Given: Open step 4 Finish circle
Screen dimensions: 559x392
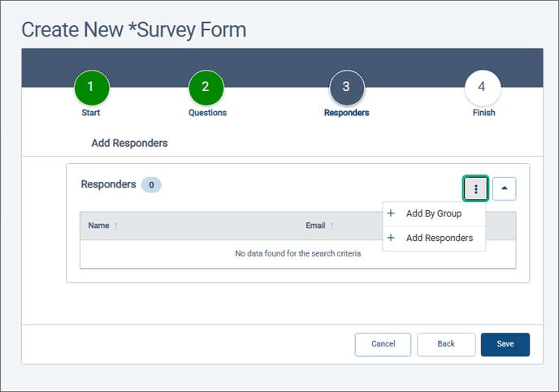Looking at the screenshot, I should [x=483, y=87].
